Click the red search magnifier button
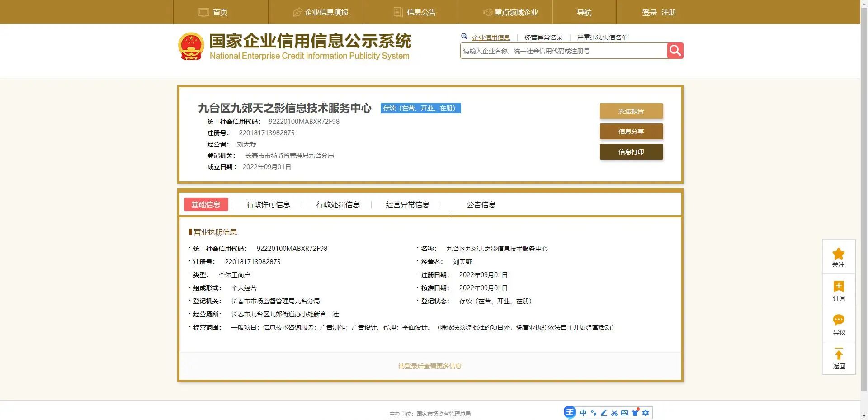 click(675, 51)
